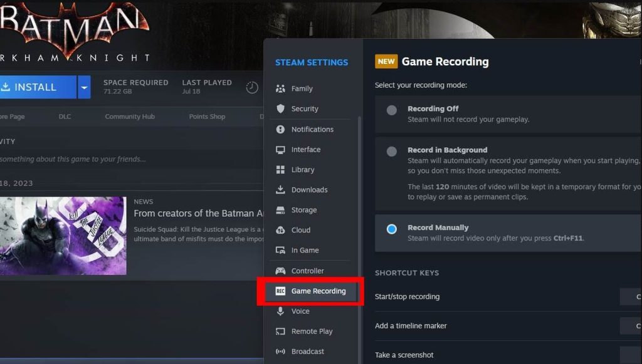Open the Family settings section
The image size is (642, 364).
[310, 88]
